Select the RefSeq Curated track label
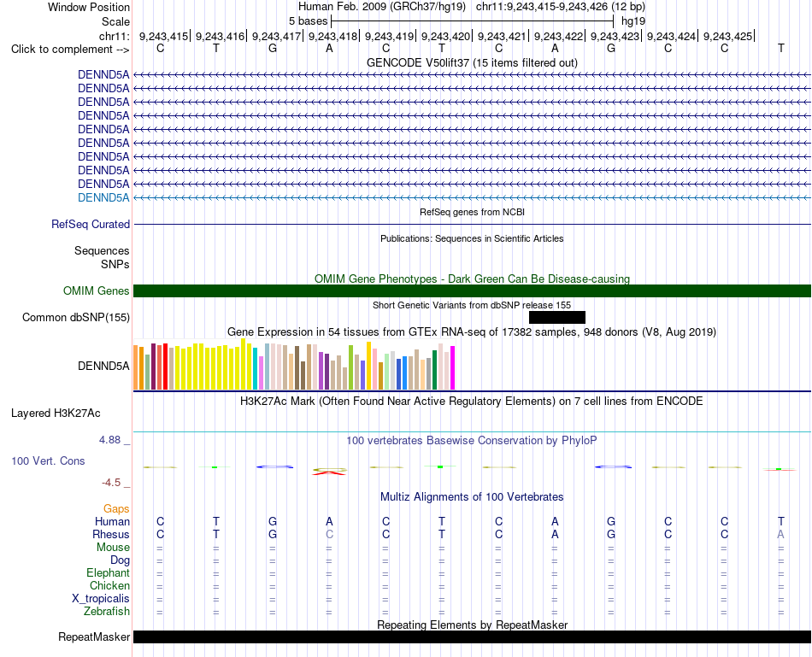Screen dimensions: 812x657 click(91, 224)
